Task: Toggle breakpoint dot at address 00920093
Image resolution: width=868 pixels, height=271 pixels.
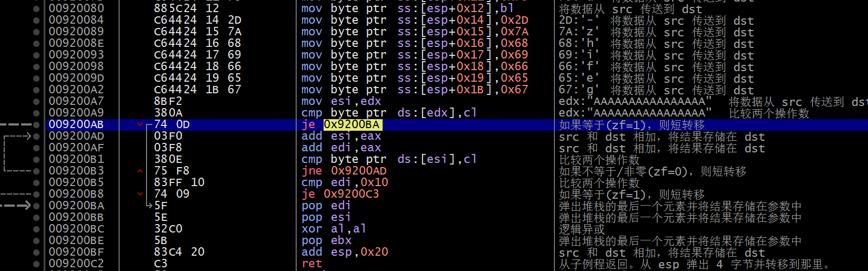Action: [36, 55]
